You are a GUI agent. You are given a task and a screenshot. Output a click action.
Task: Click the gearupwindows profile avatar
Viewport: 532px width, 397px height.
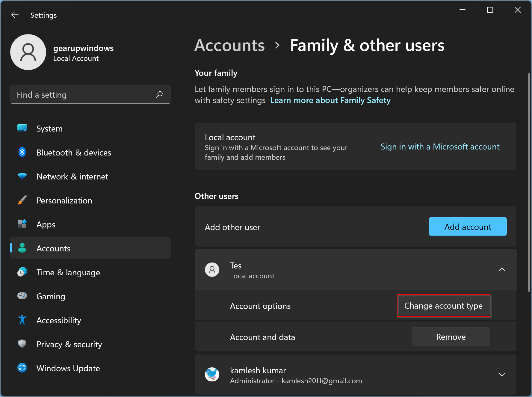coord(28,52)
